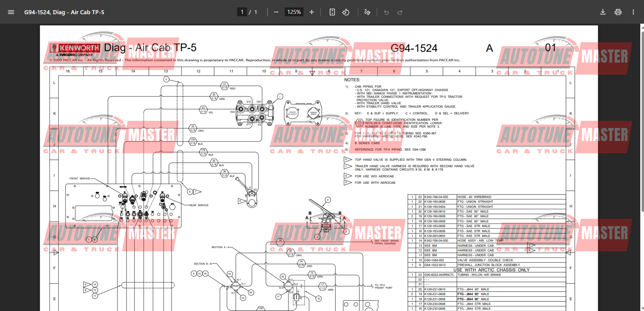Click the zoom out minus icon

point(276,12)
